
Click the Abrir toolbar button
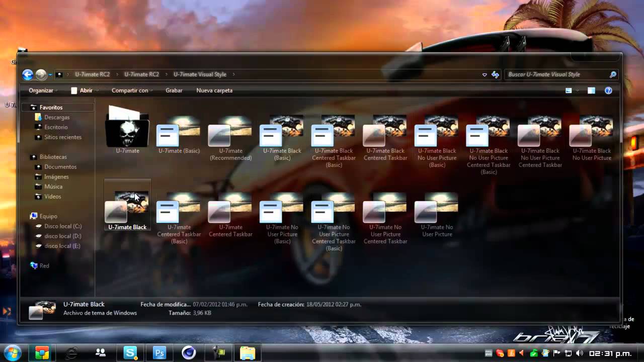pos(82,90)
